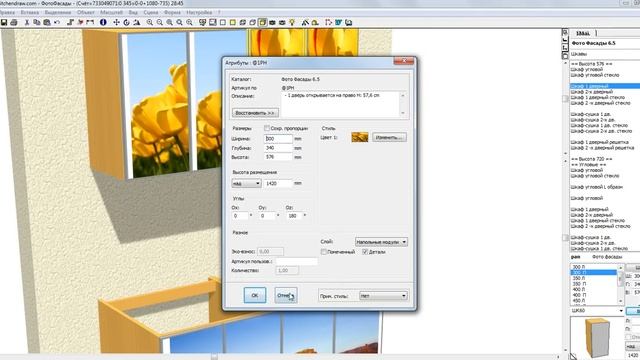Click the Copy toolbar icon
This screenshot has width=640, height=360.
click(37, 22)
